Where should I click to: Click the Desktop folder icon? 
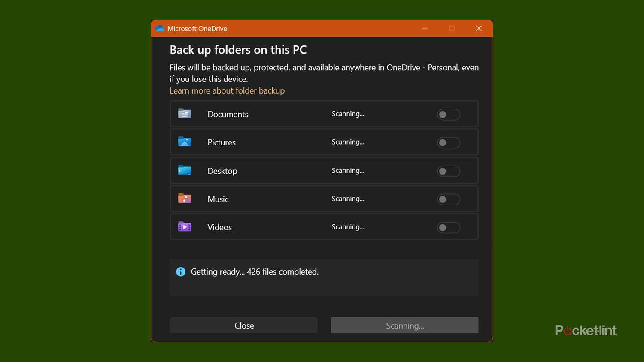[x=184, y=170]
